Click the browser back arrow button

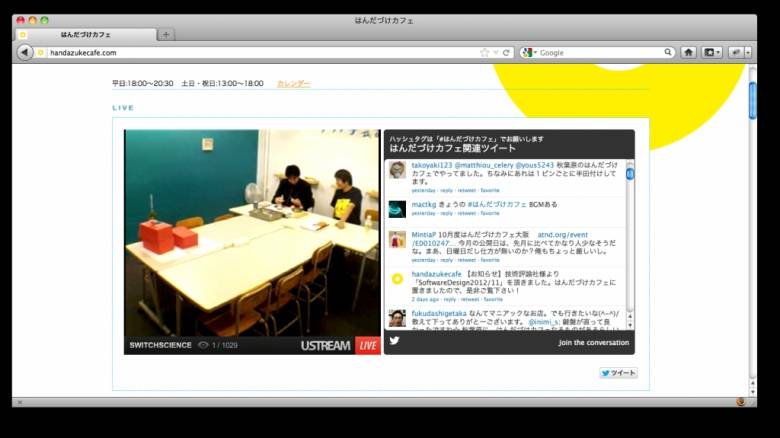pyautogui.click(x=25, y=52)
